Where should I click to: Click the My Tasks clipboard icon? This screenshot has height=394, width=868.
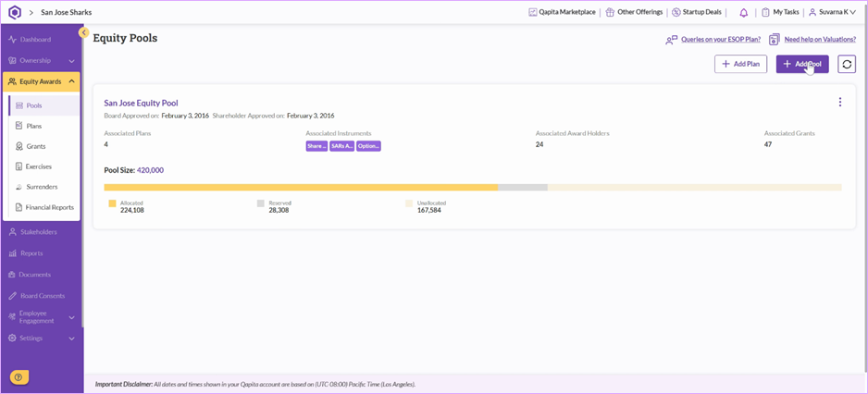pyautogui.click(x=765, y=12)
